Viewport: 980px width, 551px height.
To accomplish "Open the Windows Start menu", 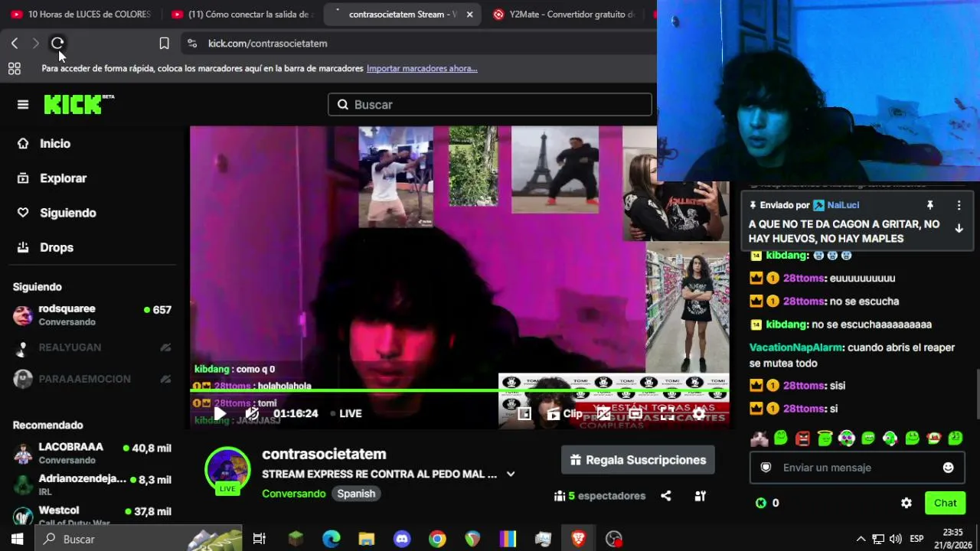I will (x=17, y=540).
